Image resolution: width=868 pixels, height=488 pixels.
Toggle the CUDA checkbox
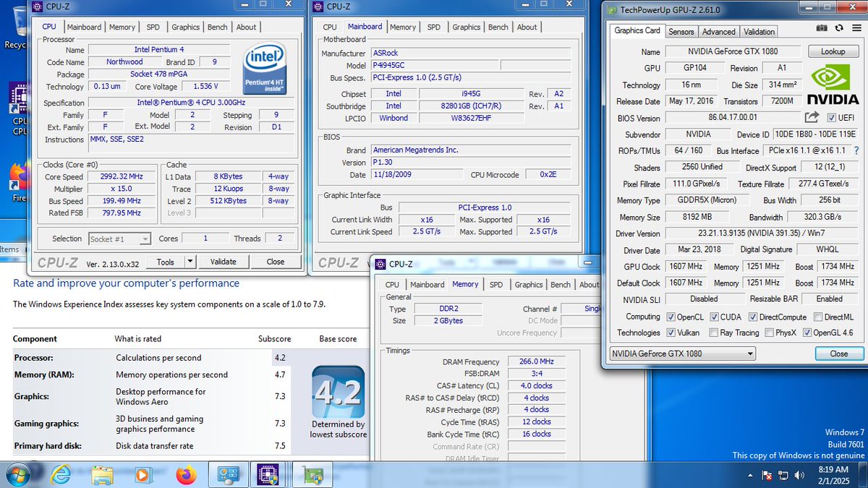(715, 317)
